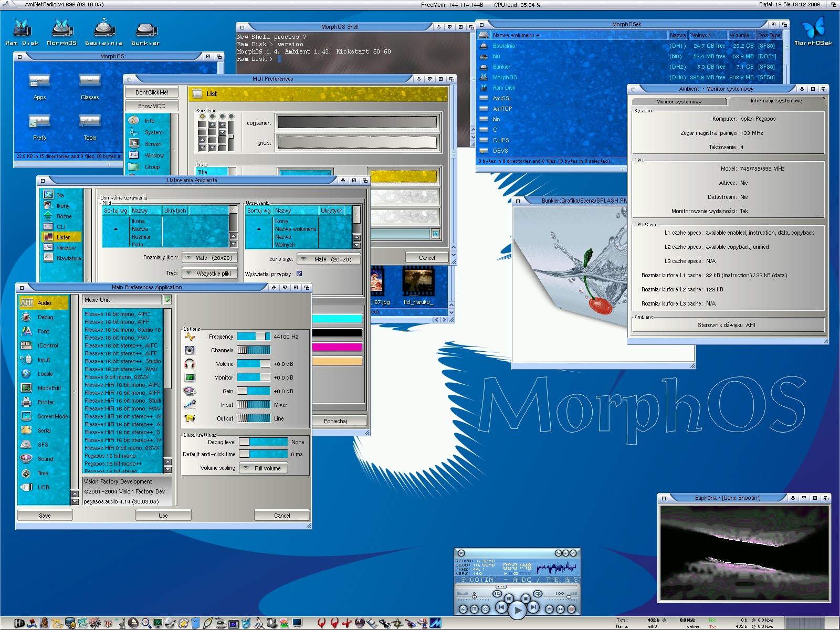Select IControl in Main Preferences sidebar

click(x=44, y=345)
